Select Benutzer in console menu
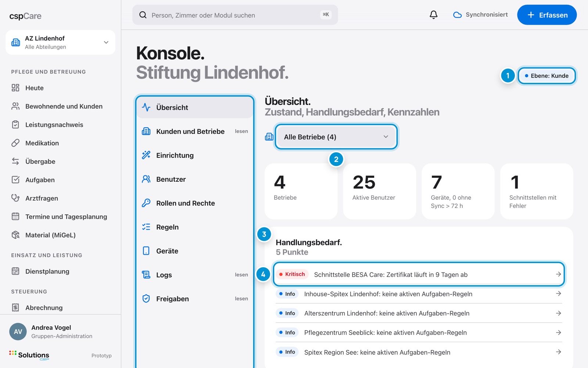588x368 pixels. [x=195, y=179]
